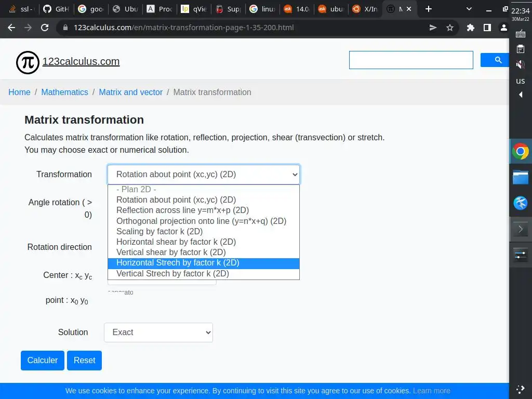Reload the page

click(45, 28)
